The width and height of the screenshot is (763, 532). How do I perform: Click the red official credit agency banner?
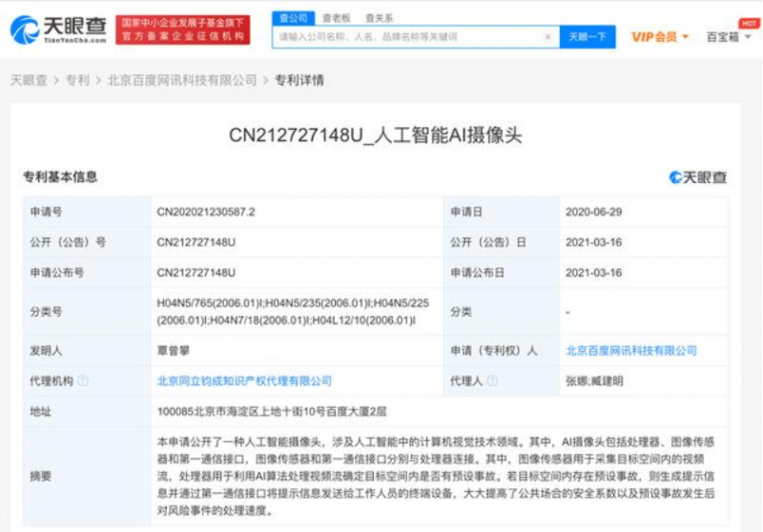[x=183, y=30]
